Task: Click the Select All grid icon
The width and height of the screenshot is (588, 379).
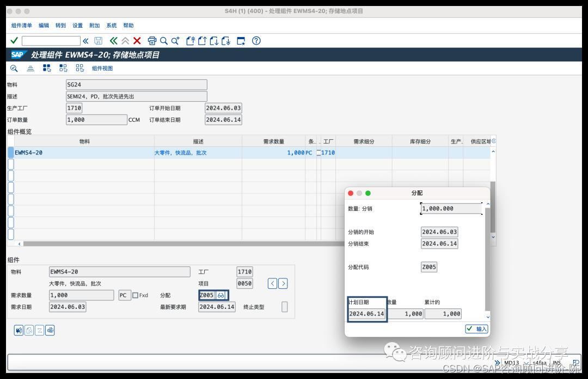Action: [47, 68]
